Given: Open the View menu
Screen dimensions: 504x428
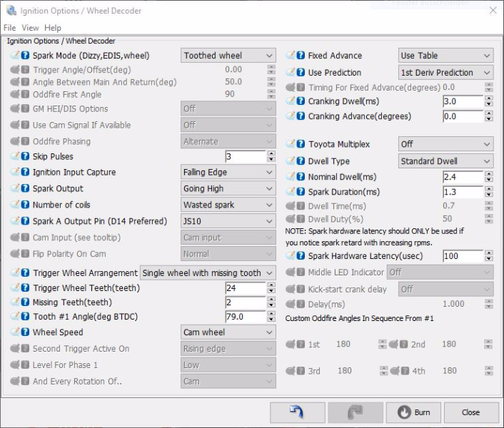Looking at the screenshot, I should (30, 28).
